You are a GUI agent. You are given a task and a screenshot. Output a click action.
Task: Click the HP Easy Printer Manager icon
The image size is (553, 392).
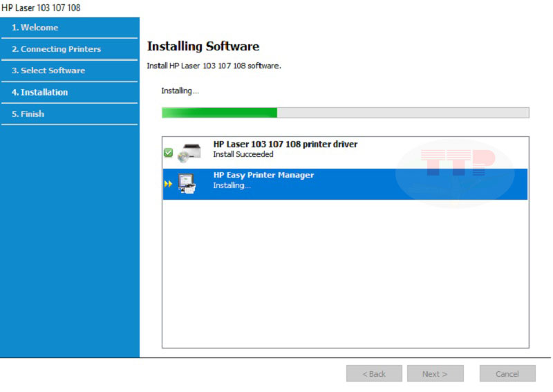(187, 184)
